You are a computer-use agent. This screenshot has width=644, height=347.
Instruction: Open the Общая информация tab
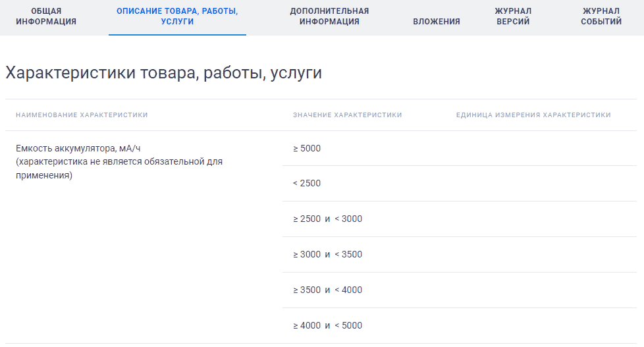[x=45, y=16]
